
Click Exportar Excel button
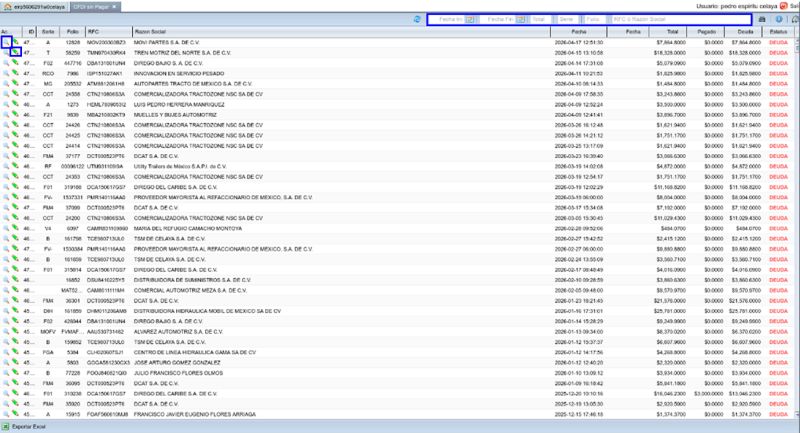(x=24, y=427)
